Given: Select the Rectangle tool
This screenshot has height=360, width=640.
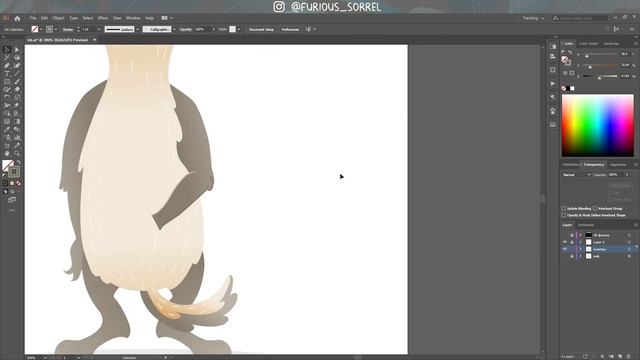Looking at the screenshot, I should [7, 82].
